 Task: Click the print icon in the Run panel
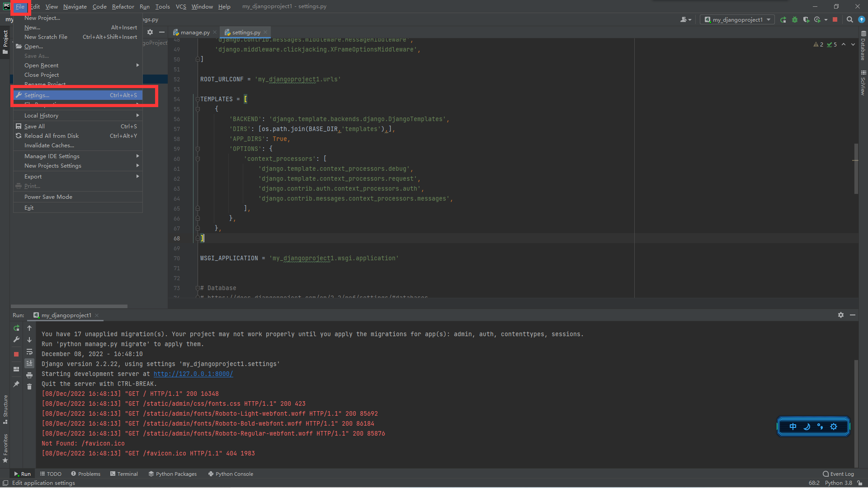coord(29,375)
